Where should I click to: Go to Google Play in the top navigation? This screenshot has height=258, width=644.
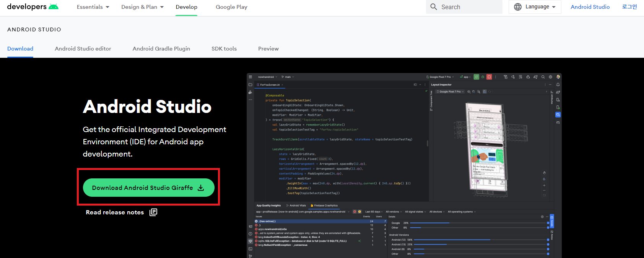(x=231, y=7)
